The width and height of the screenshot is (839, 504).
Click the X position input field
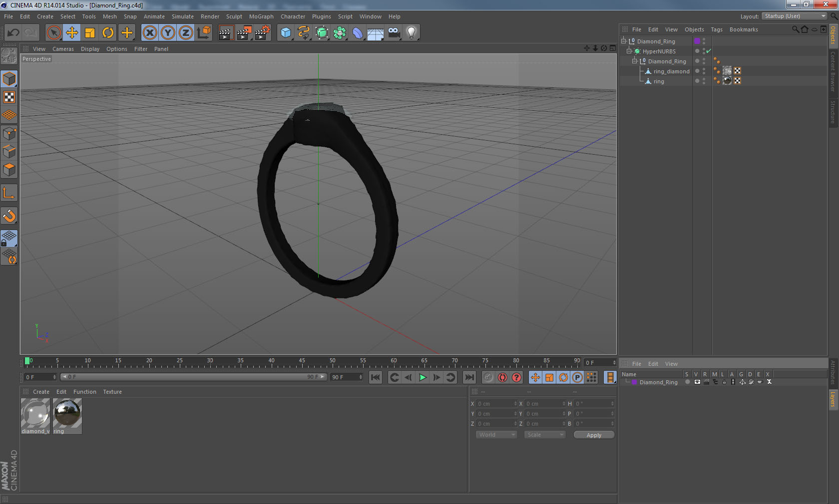click(496, 404)
